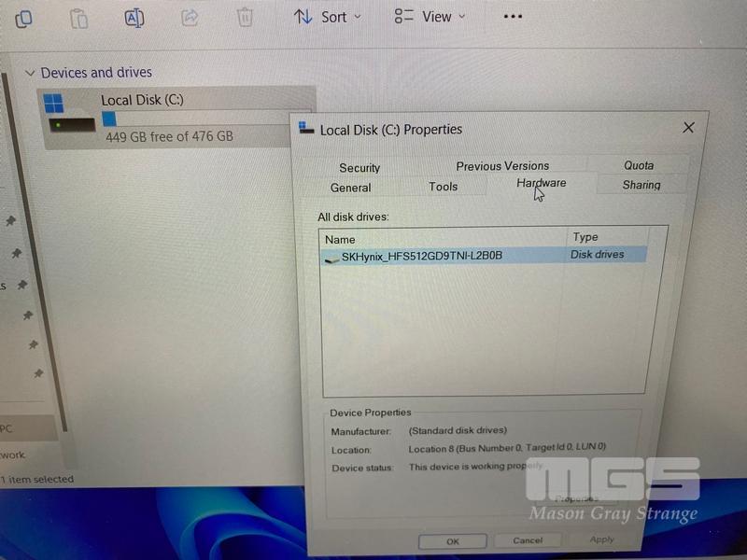747x560 pixels.
Task: Open the three-dot See more menu
Action: tap(513, 17)
